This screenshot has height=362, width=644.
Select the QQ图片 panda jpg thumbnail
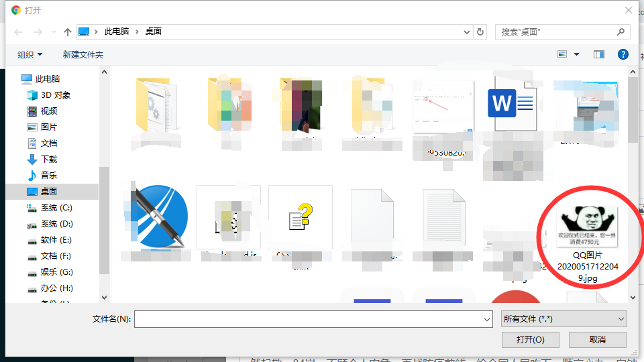pos(588,227)
